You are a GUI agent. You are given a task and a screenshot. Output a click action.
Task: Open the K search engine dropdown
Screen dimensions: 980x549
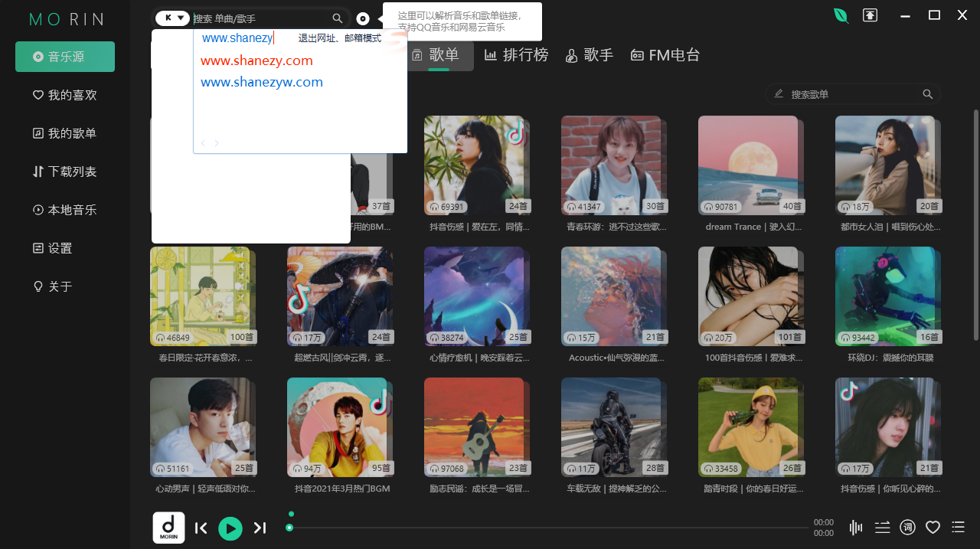tap(172, 17)
